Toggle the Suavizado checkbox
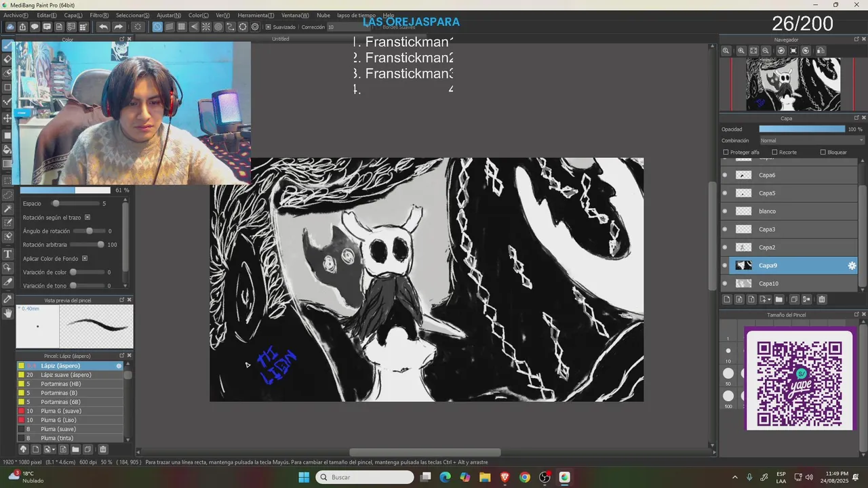The height and width of the screenshot is (488, 868). 269,27
